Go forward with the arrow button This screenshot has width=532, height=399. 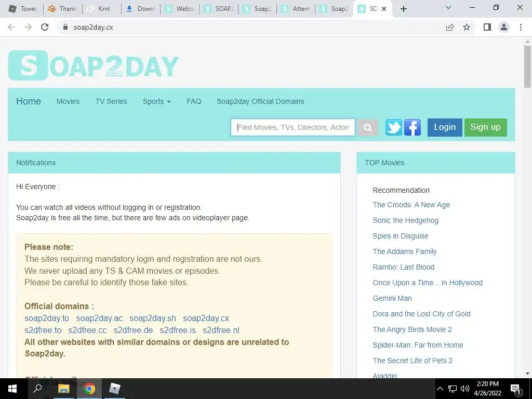28,27
